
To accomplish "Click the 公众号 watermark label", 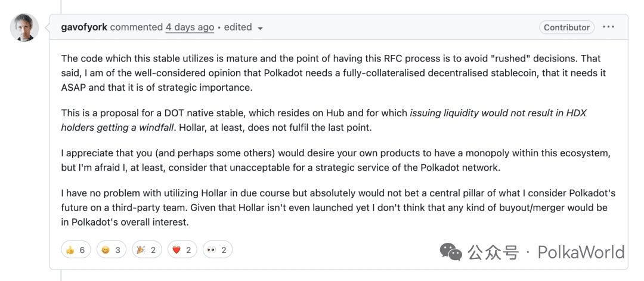I will (493, 252).
